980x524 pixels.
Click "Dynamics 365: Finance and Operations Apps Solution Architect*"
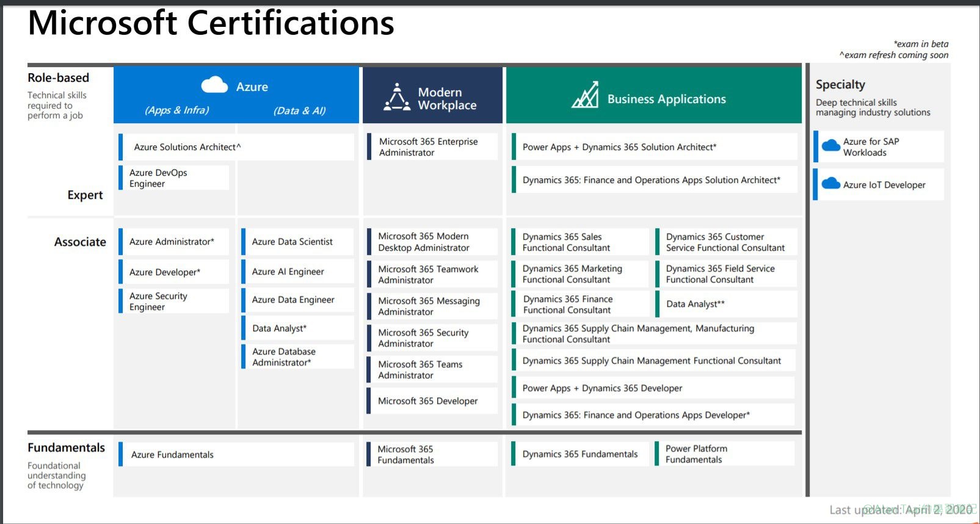(655, 180)
